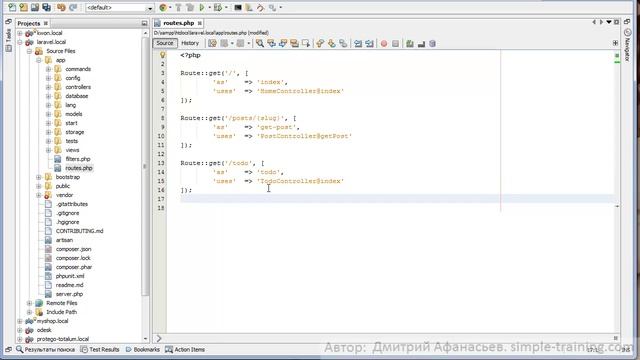The image size is (640, 360).
Task: Switch to History editor view
Action: click(x=190, y=43)
